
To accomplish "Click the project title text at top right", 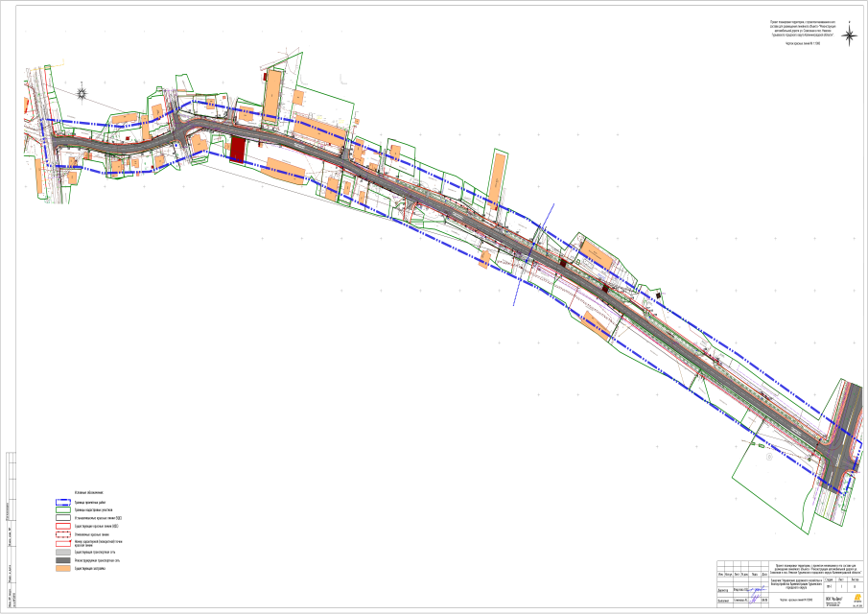I will click(801, 29).
